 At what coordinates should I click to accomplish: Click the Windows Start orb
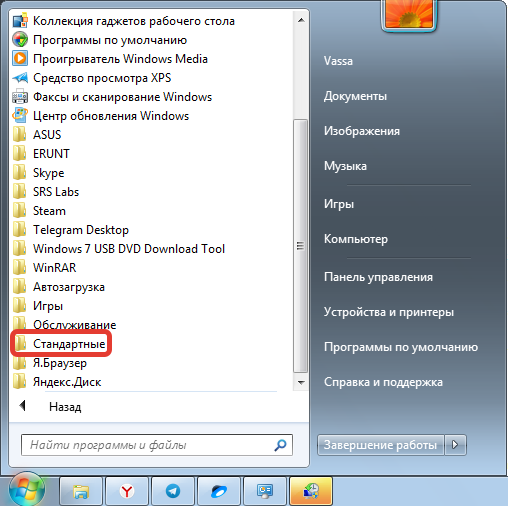pyautogui.click(x=26, y=490)
